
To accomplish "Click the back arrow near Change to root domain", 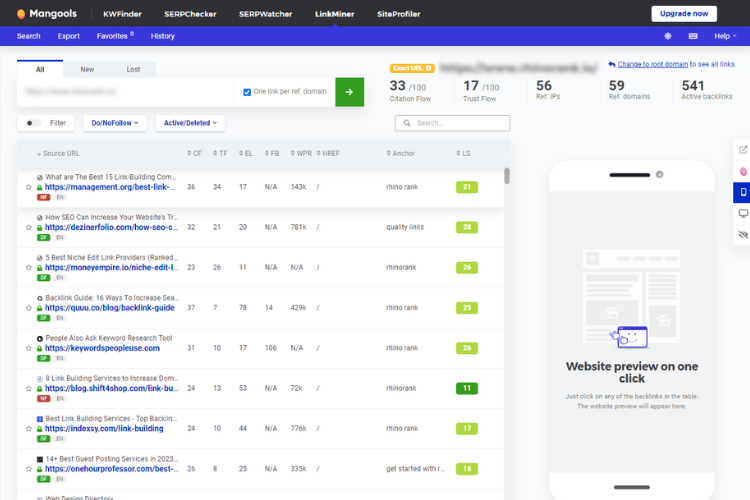I will click(612, 64).
